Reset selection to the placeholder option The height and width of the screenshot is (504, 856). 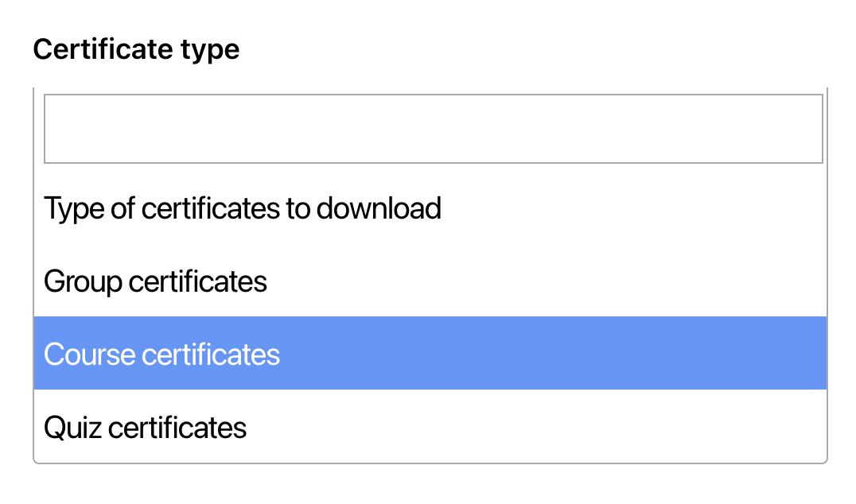pos(243,208)
